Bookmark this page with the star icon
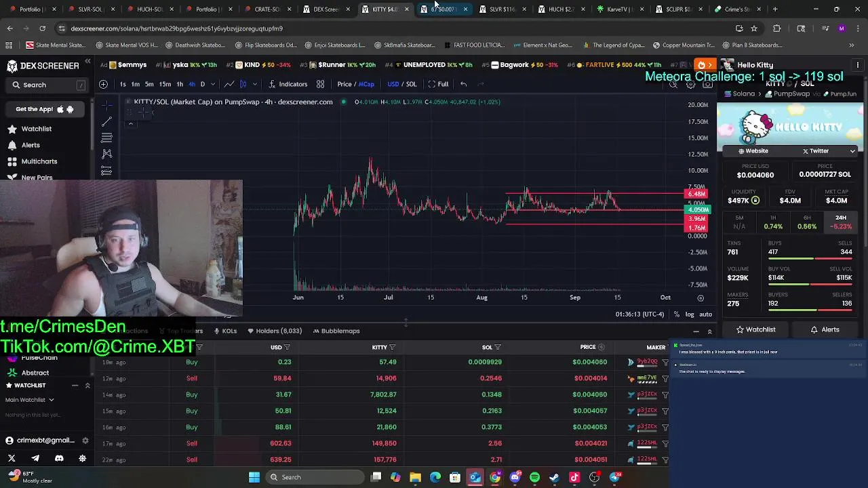 point(754,28)
